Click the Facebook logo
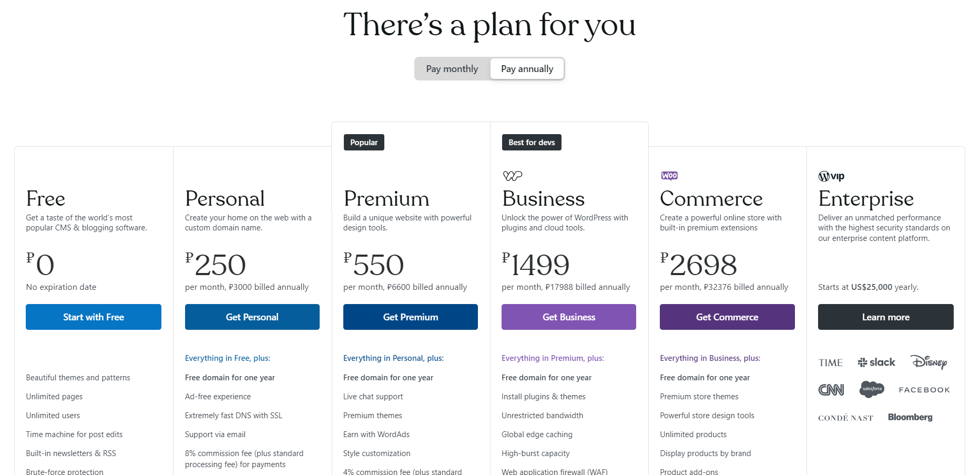 point(924,390)
